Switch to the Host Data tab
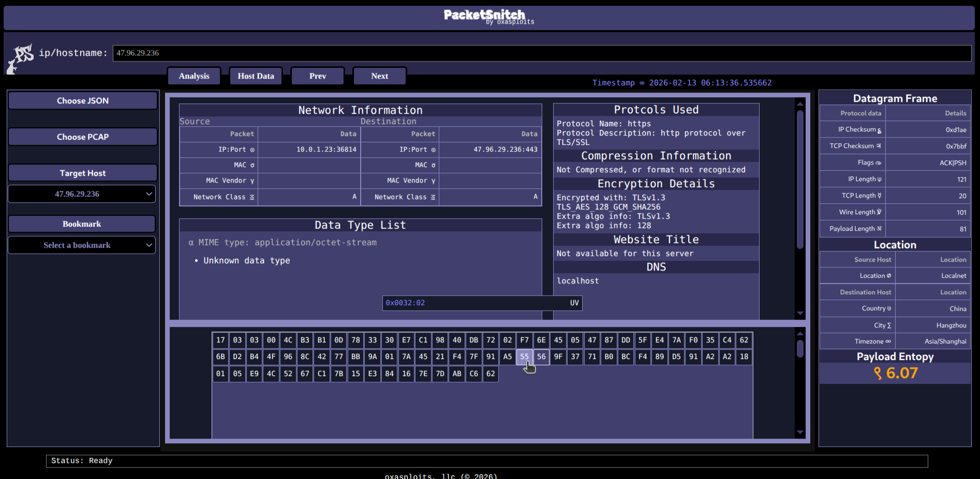The image size is (980, 479). point(256,76)
